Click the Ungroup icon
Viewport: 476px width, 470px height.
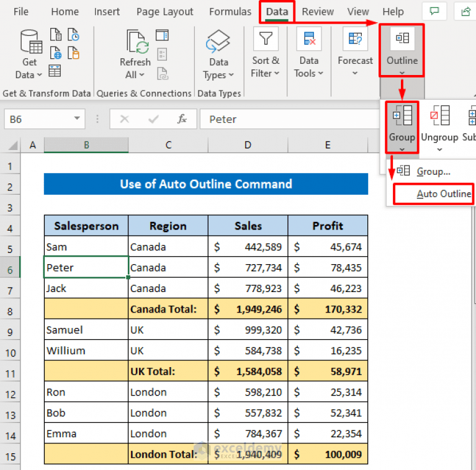coord(440,115)
